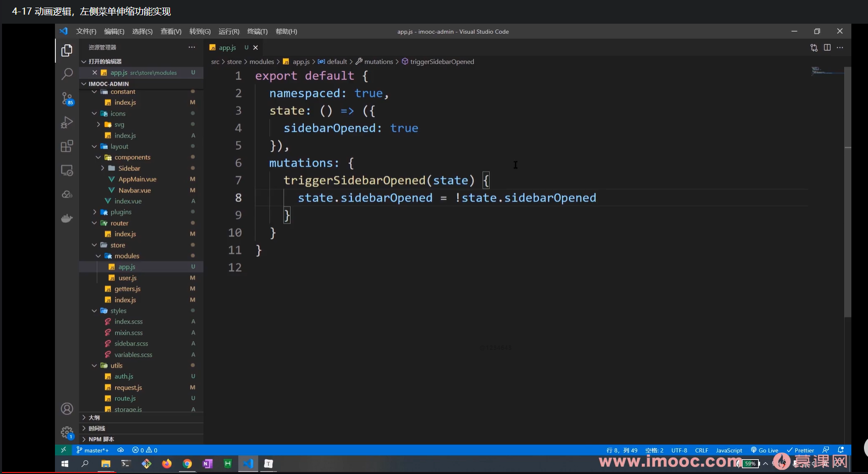Open the 帮助(H) menu
Screen dimensions: 868x474
[x=286, y=31]
